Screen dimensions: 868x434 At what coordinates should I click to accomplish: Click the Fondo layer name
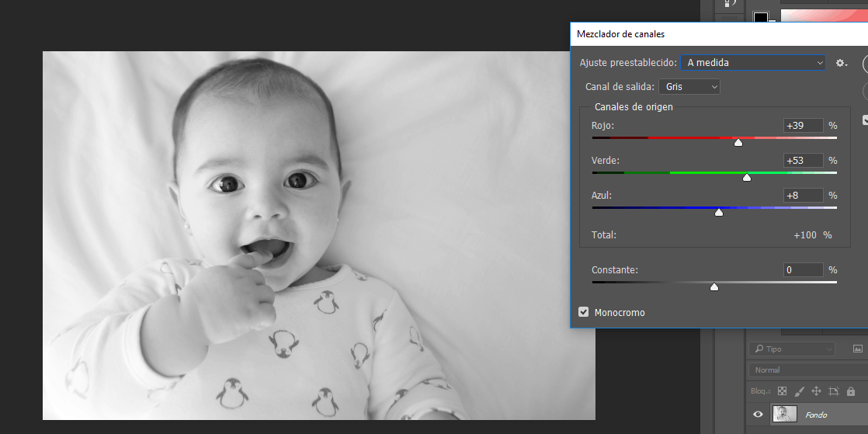[816, 415]
